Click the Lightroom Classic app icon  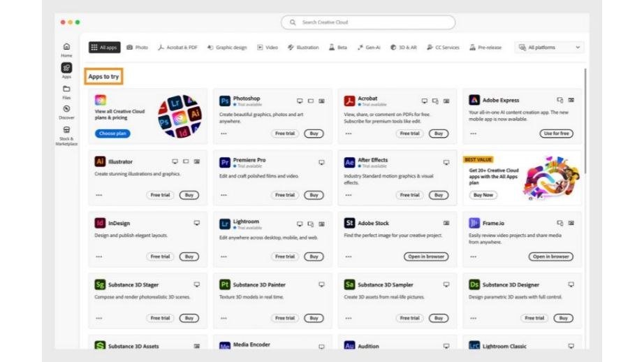point(474,345)
